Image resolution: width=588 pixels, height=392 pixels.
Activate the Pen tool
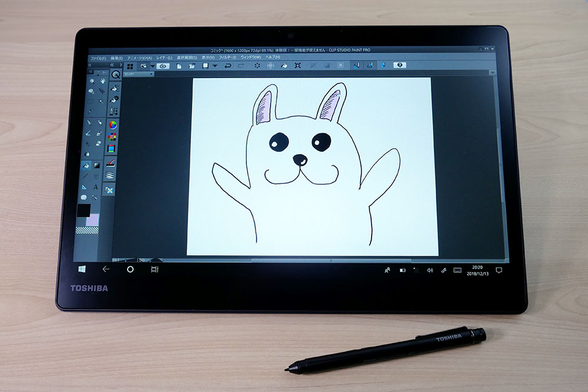point(89,123)
